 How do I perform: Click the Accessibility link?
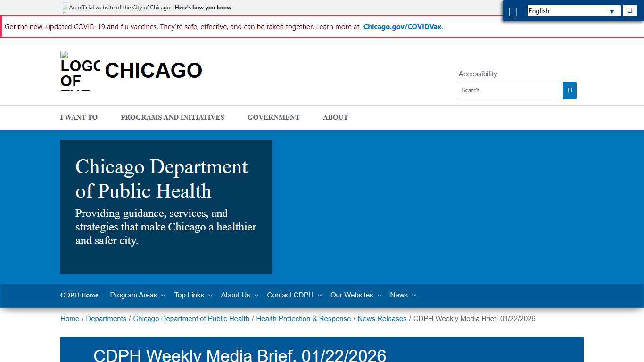tap(478, 74)
